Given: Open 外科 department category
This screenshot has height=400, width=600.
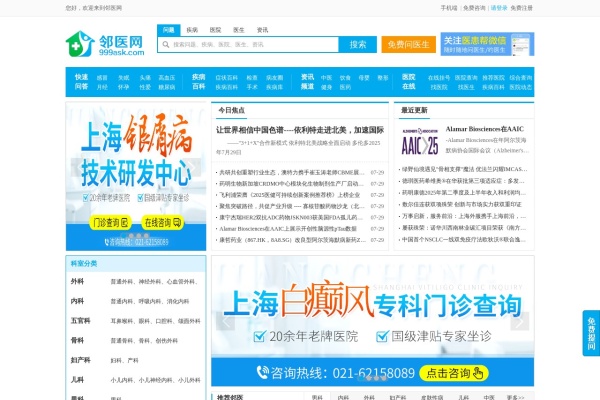Looking at the screenshot, I should coord(77,281).
